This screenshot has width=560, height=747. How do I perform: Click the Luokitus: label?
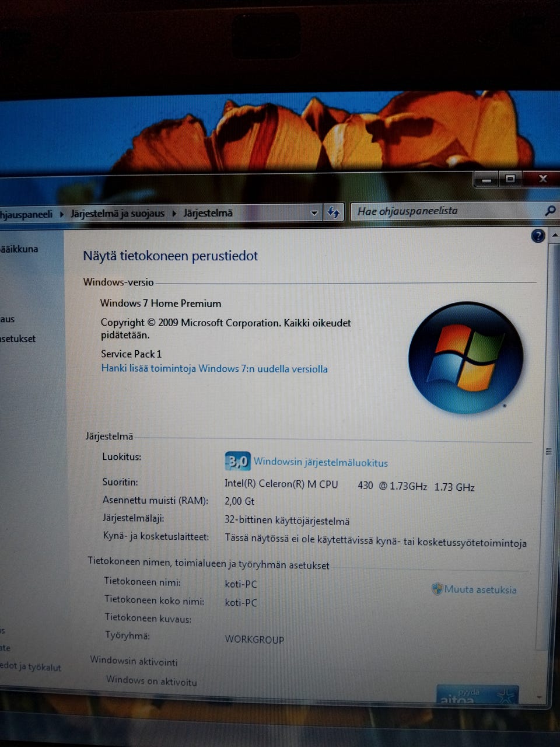(x=122, y=456)
